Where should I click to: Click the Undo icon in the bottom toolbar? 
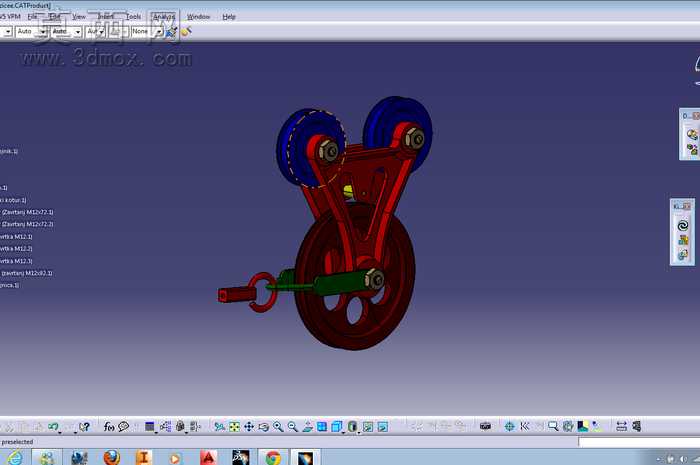[x=53, y=427]
